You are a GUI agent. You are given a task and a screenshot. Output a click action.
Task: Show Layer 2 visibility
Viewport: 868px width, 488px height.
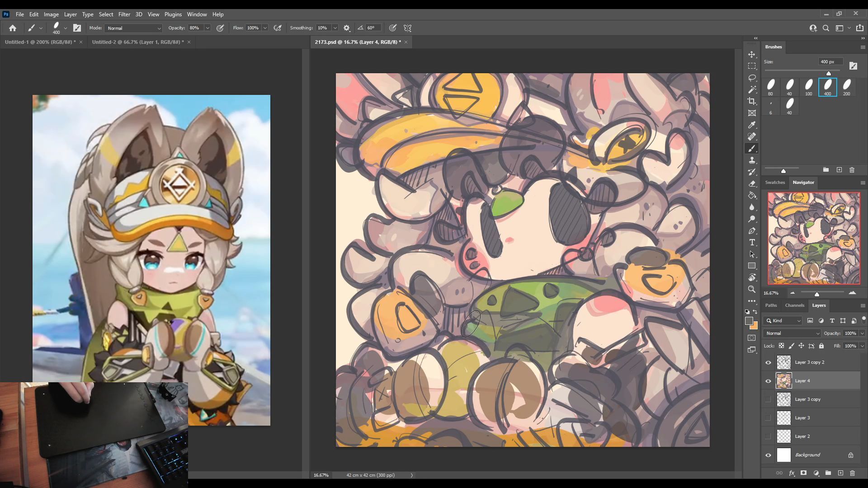[768, 436]
